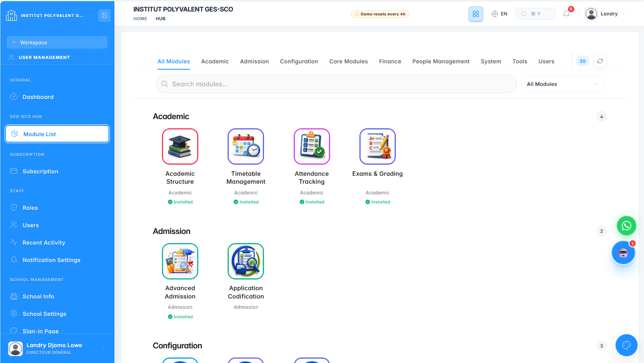Go back to Workspace

[57, 42]
